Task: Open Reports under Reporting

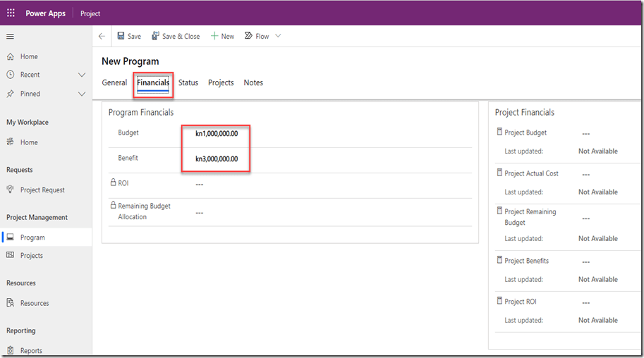Action: (x=31, y=350)
